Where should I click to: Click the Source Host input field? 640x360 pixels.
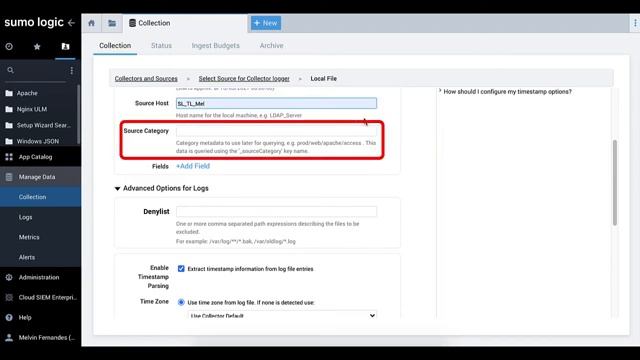276,103
